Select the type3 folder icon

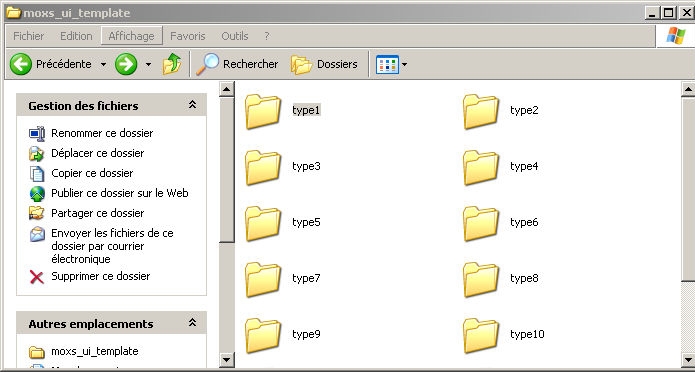click(x=263, y=167)
